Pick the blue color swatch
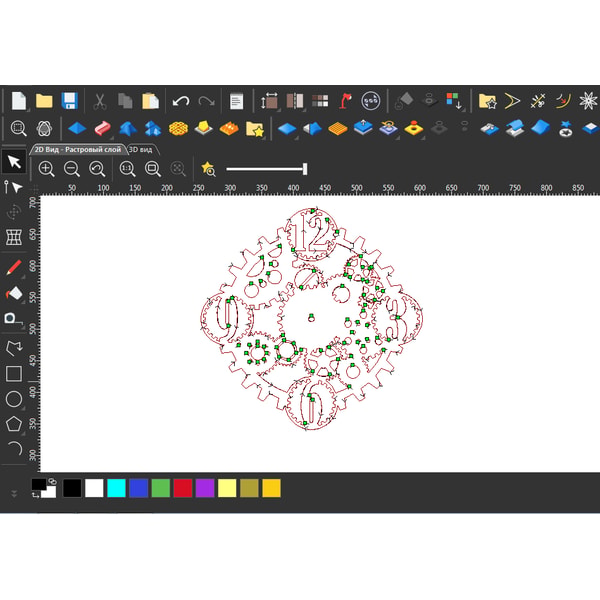600x600 pixels. click(139, 488)
